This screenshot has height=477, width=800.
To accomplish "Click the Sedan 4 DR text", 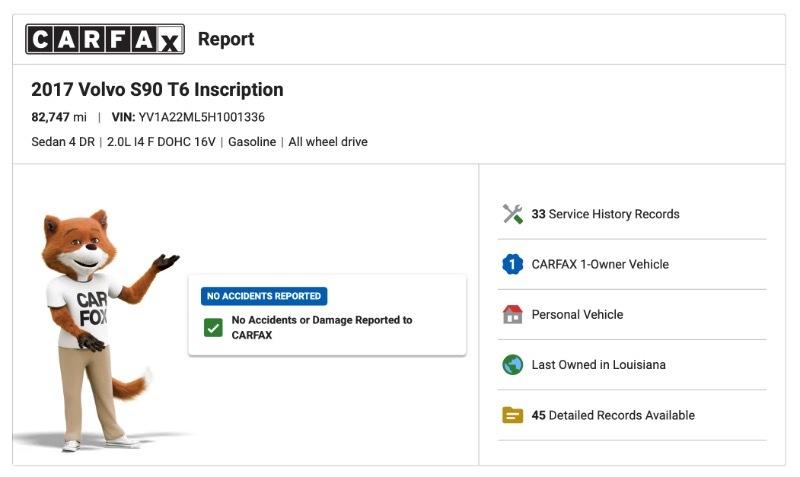I will coord(63,142).
